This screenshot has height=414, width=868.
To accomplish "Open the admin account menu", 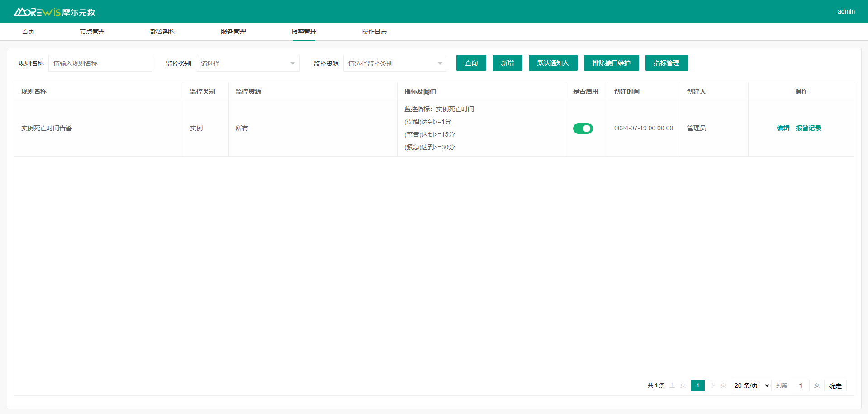I will tap(845, 11).
